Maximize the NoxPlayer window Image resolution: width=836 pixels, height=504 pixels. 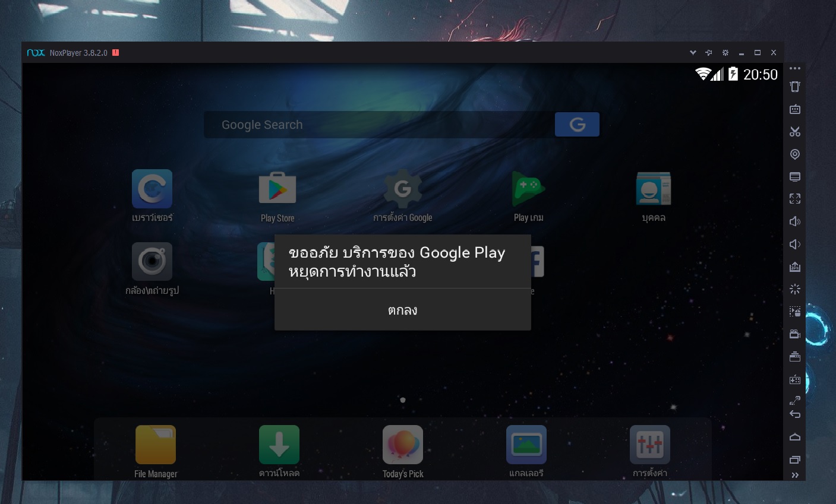pyautogui.click(x=758, y=53)
